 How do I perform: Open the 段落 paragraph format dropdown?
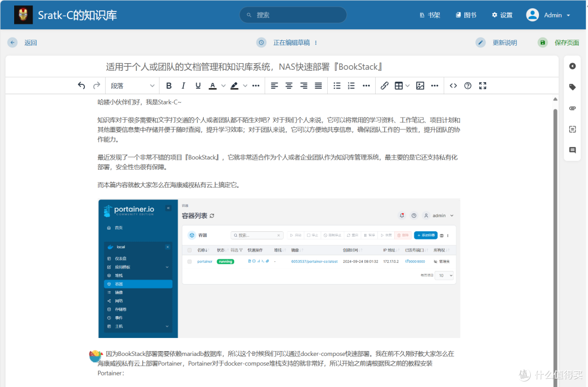132,85
